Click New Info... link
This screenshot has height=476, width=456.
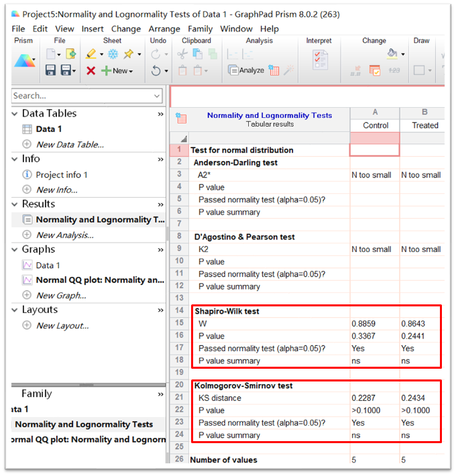[x=57, y=190]
